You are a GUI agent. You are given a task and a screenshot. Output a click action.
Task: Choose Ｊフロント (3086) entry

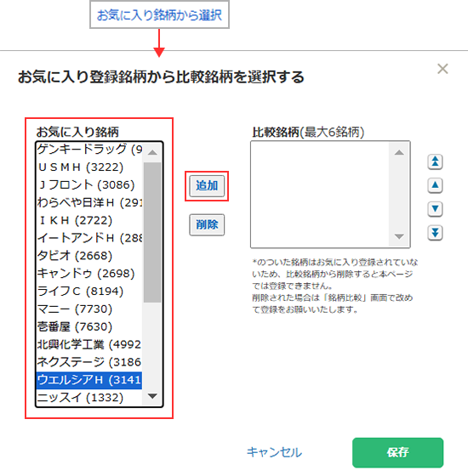[x=89, y=184]
